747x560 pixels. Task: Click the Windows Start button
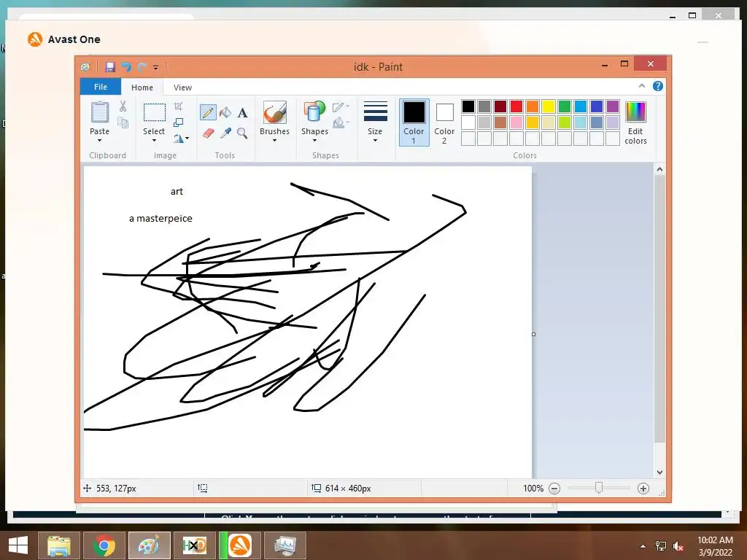(x=18, y=545)
